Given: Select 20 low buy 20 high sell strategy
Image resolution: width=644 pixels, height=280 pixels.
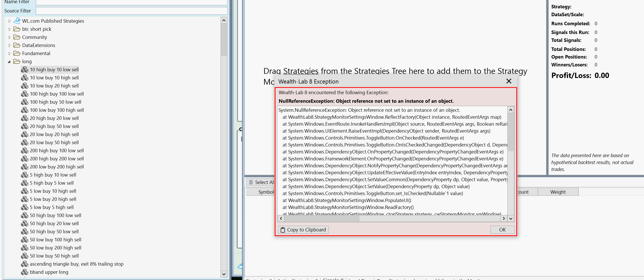Looking at the screenshot, I should (x=54, y=134).
